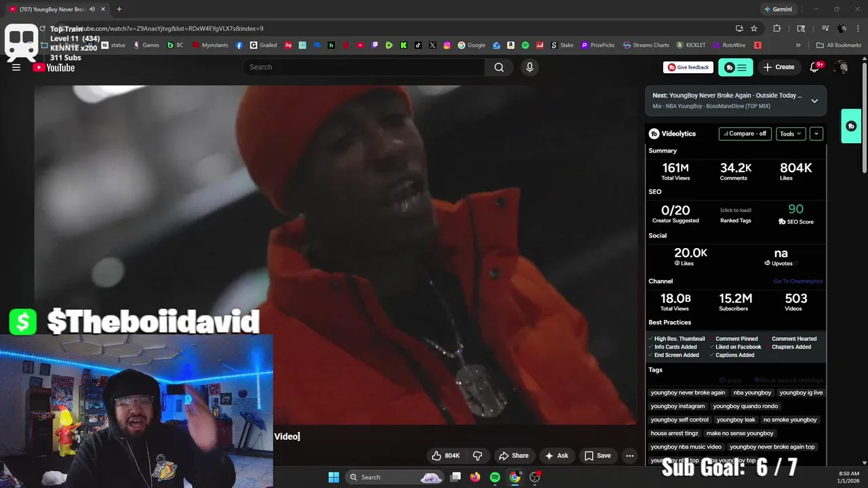Open the KICKLET bookmark
Screen dimensions: 868x488
tap(691, 45)
